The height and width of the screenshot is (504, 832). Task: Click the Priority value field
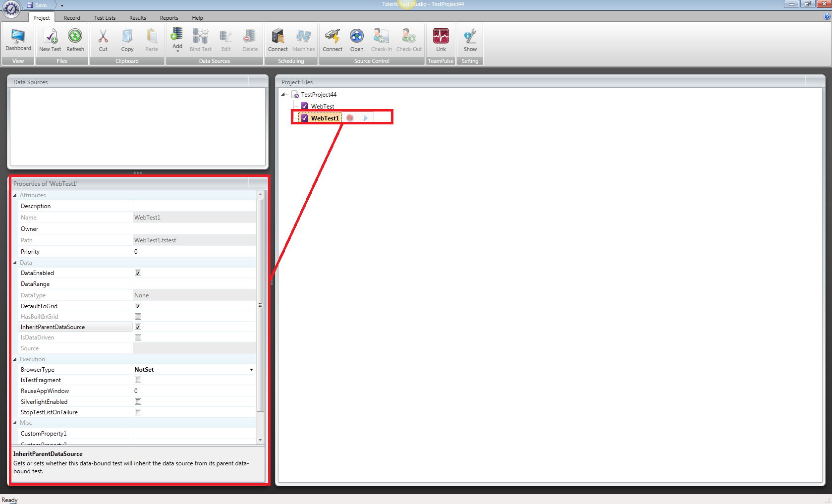[x=194, y=252]
